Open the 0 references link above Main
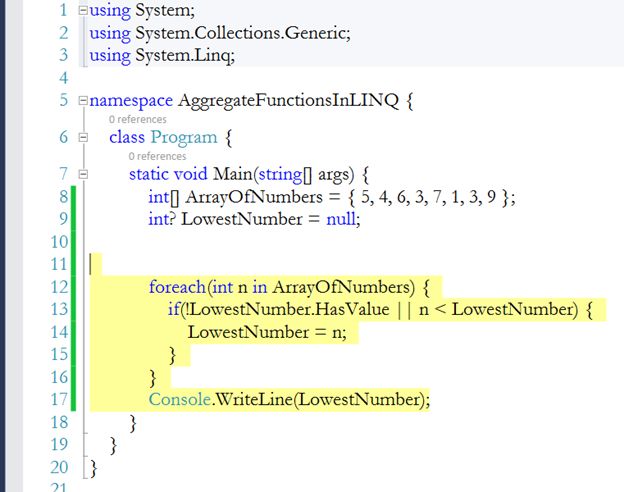 coord(157,156)
